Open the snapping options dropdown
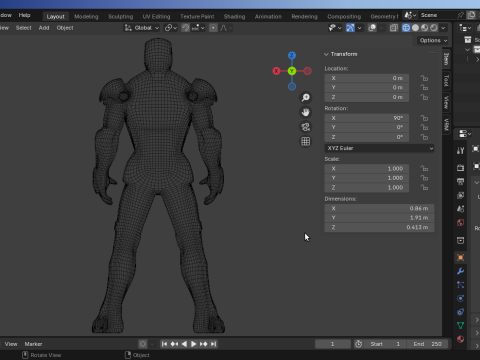Screen dimensions: 480x360 click(x=198, y=28)
